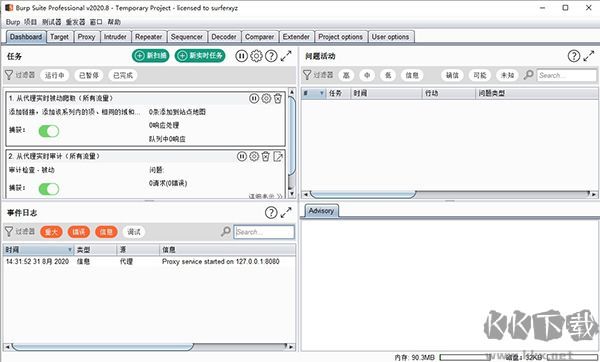The height and width of the screenshot is (362, 600).
Task: Delete task 2 using trash icon
Action: click(x=266, y=156)
